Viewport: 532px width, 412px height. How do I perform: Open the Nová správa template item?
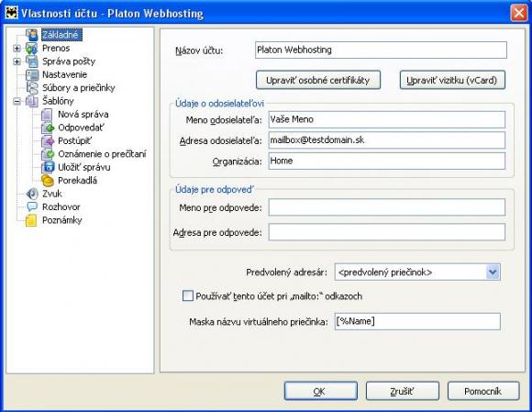click(83, 115)
